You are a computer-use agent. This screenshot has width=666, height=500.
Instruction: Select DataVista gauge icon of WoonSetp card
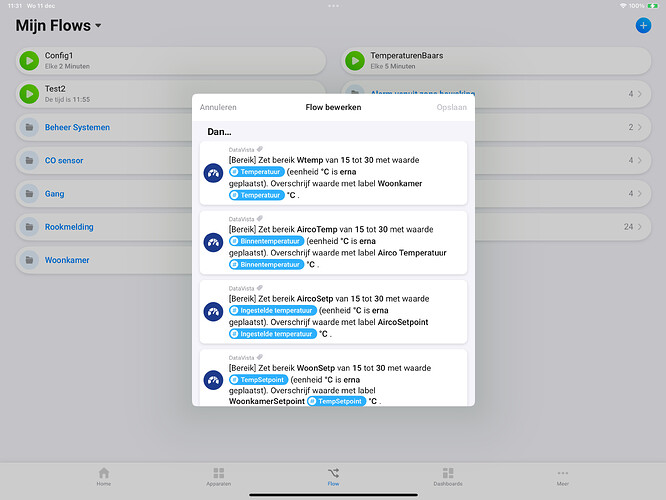click(x=213, y=380)
